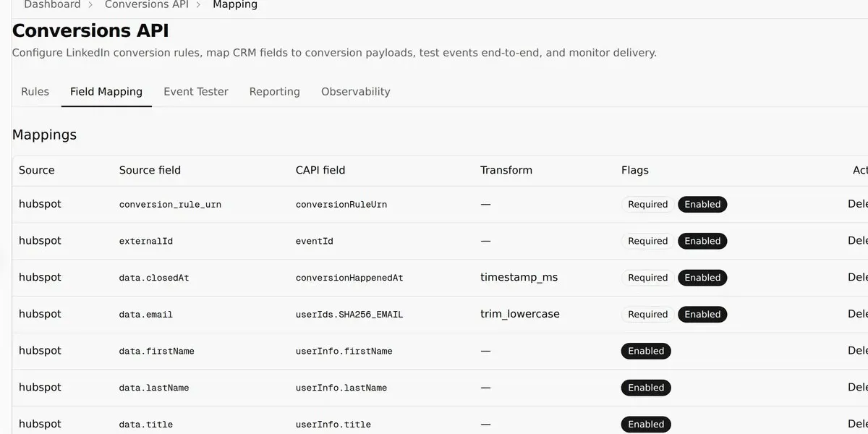Toggle Enabled badge for data.email row
Image resolution: width=868 pixels, height=434 pixels.
tap(702, 315)
